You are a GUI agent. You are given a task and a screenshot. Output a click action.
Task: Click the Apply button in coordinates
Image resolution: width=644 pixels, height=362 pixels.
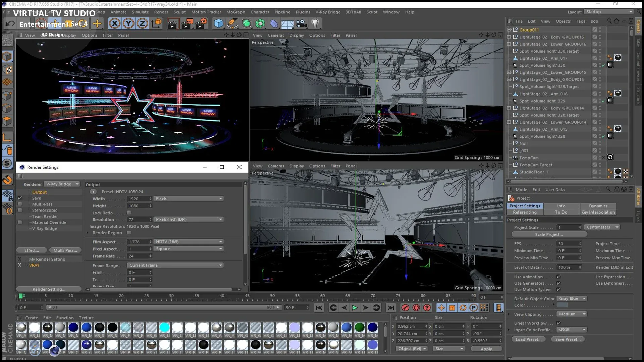tap(486, 349)
